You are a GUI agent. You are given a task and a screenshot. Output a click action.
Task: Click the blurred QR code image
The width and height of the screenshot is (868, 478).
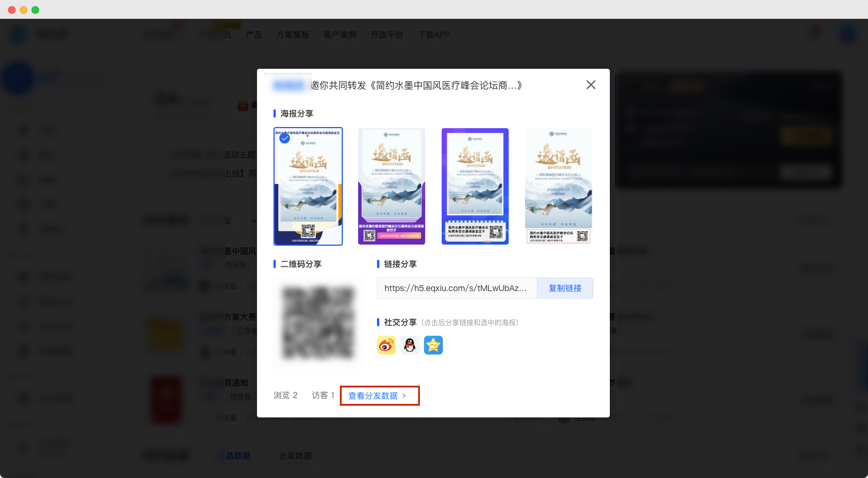[318, 323]
